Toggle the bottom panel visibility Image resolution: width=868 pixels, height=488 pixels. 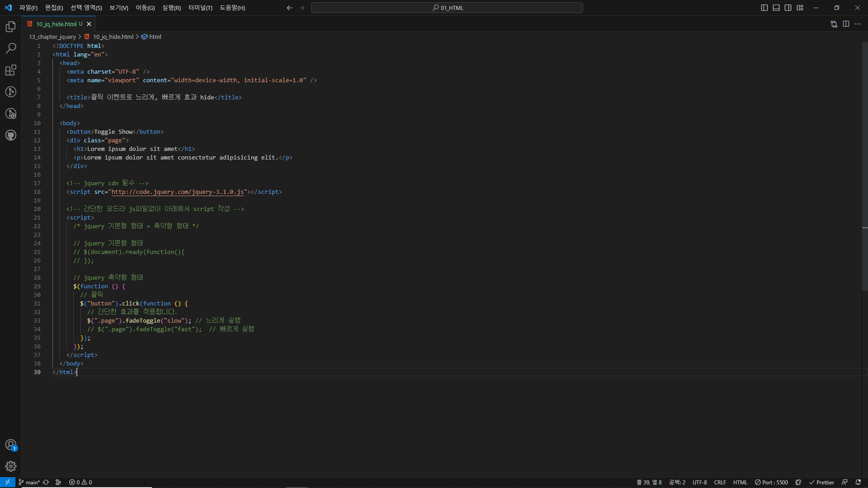[x=776, y=8]
